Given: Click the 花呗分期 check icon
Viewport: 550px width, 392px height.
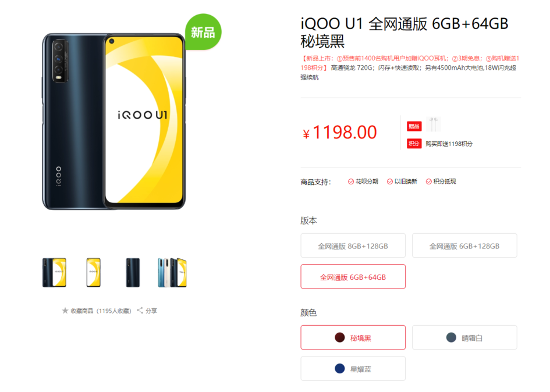Looking at the screenshot, I should pos(351,181).
